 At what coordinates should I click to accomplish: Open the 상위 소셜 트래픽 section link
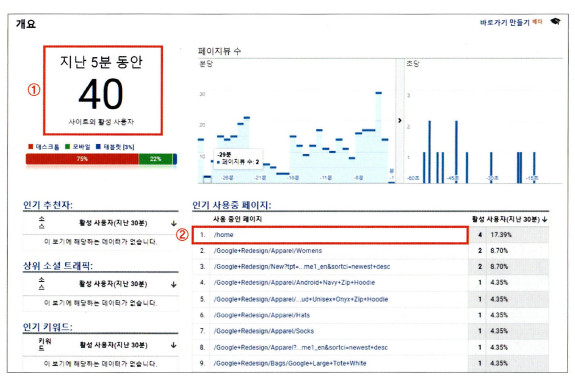point(58,266)
